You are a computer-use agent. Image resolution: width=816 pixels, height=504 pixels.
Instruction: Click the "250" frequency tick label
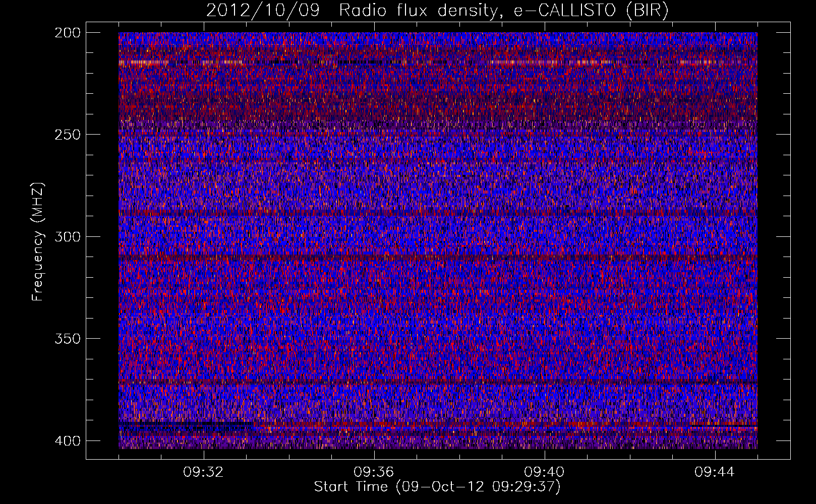pos(67,135)
